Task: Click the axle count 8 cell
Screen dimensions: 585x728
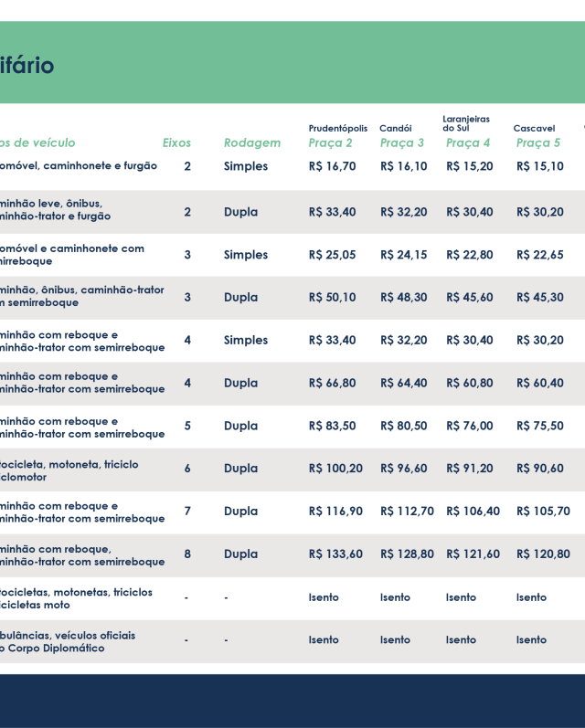Action: pyautogui.click(x=187, y=554)
